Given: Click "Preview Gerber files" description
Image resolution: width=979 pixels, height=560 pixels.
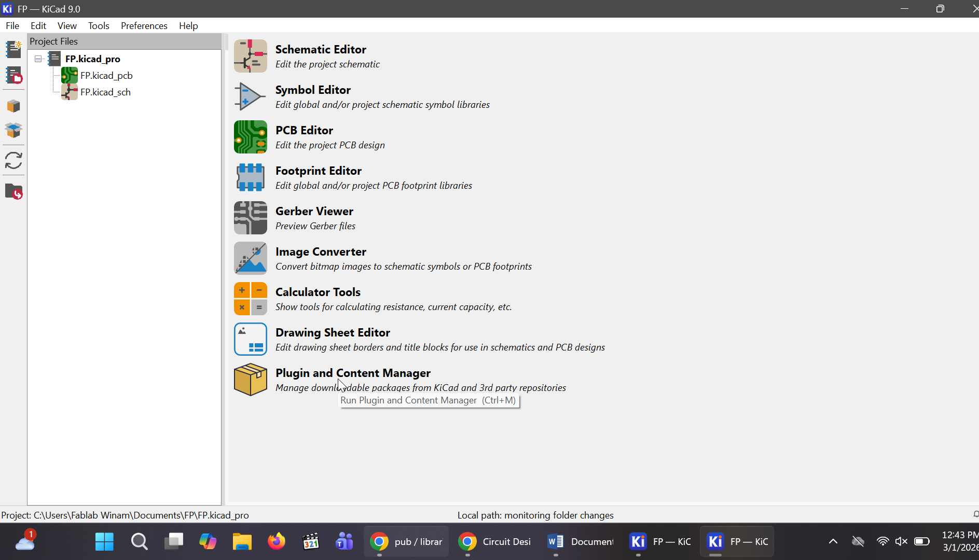Looking at the screenshot, I should click(315, 226).
